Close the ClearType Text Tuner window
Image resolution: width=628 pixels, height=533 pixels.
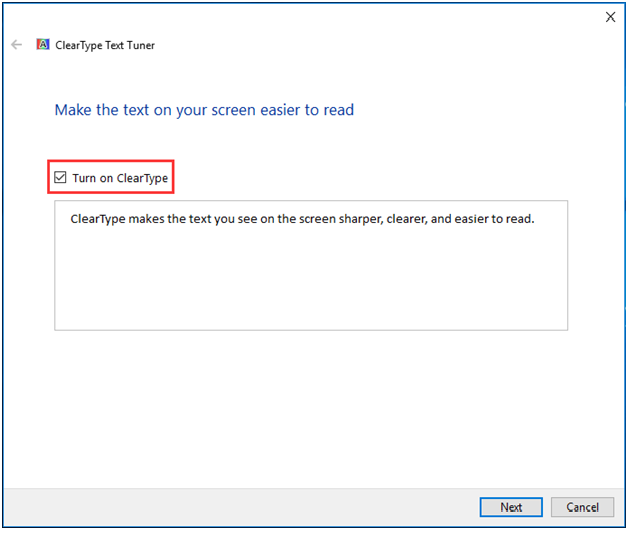[x=610, y=17]
